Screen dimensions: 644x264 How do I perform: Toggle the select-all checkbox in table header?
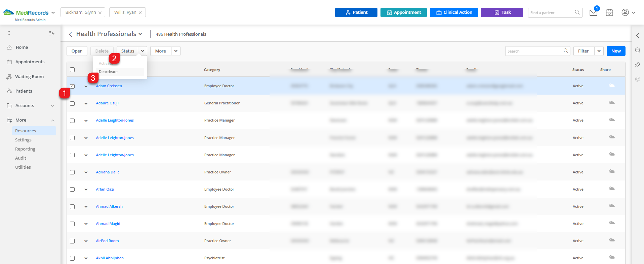click(x=72, y=70)
